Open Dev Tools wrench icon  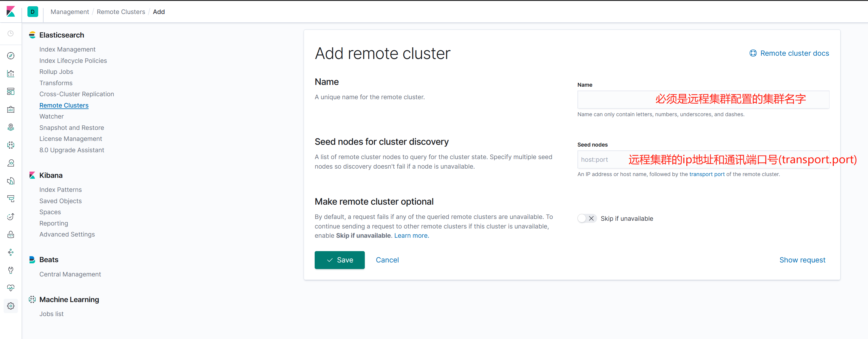tap(11, 270)
